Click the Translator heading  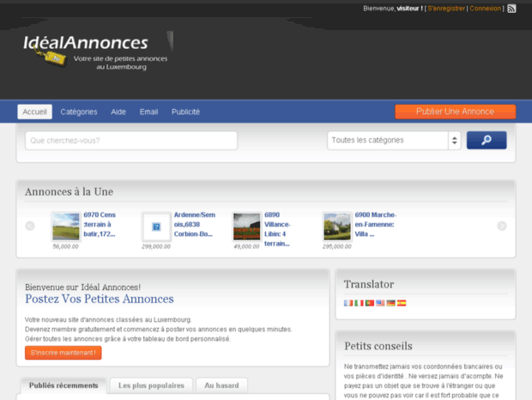[369, 284]
